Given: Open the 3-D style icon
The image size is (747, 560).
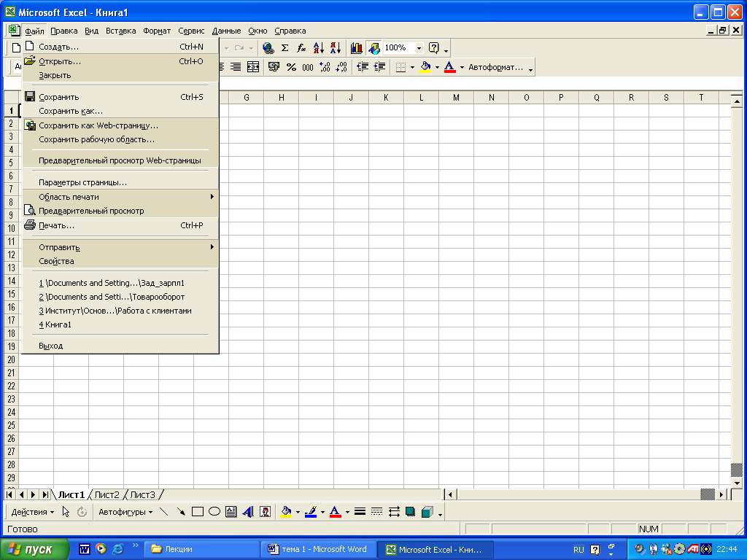Looking at the screenshot, I should [x=427, y=512].
